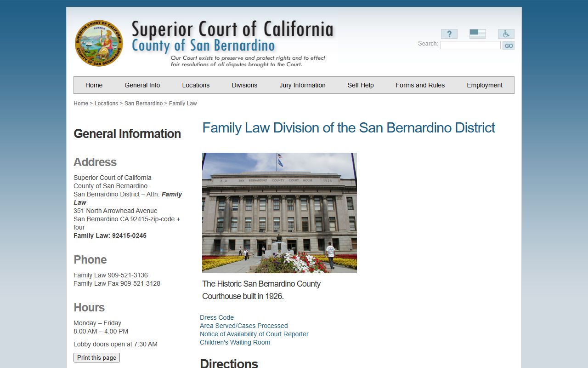The width and height of the screenshot is (588, 368).
Task: Open the Forms and Rules menu
Action: (420, 85)
